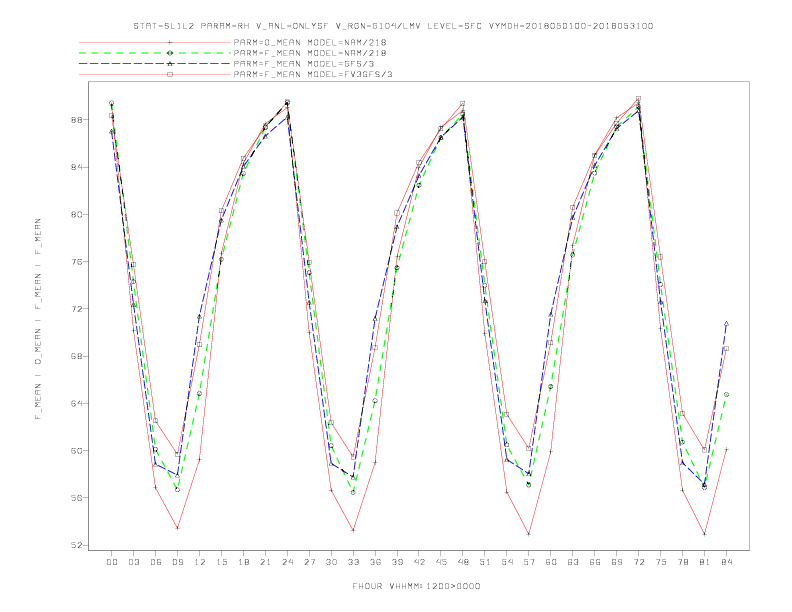Click x-axis tick label 72

(638, 562)
